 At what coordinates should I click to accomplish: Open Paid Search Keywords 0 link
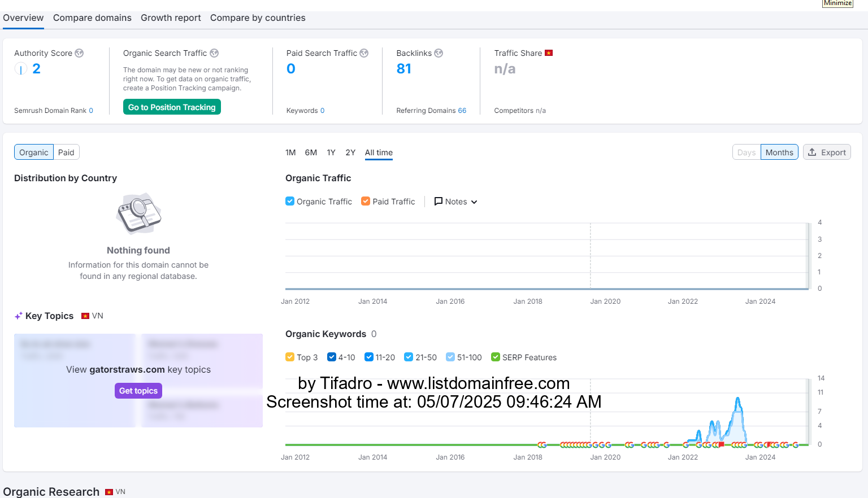click(323, 111)
